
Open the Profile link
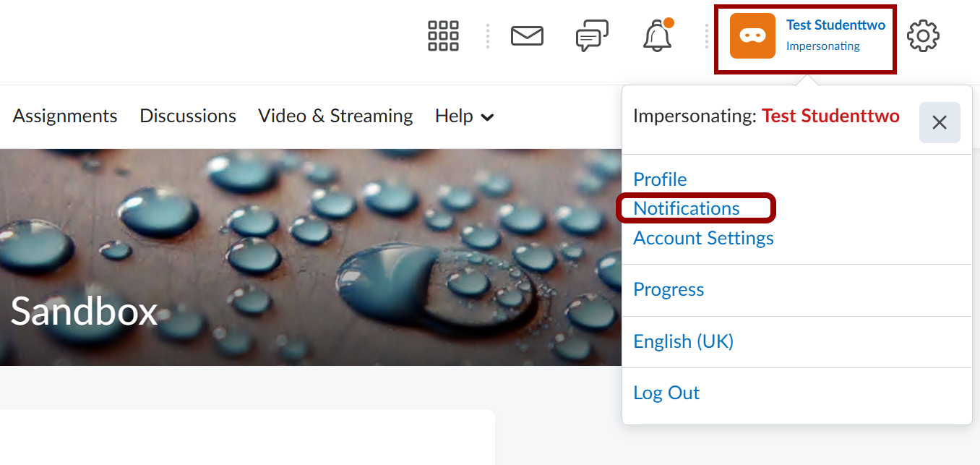[660, 179]
